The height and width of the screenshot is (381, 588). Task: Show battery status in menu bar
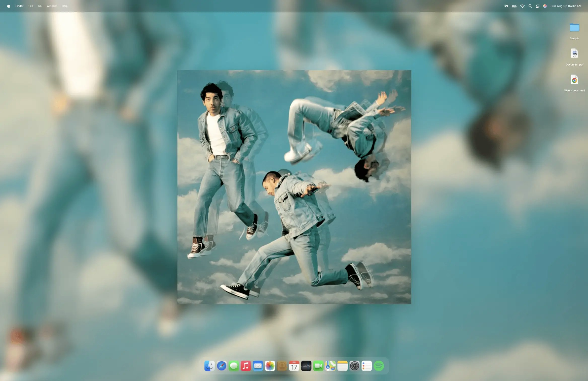(514, 6)
